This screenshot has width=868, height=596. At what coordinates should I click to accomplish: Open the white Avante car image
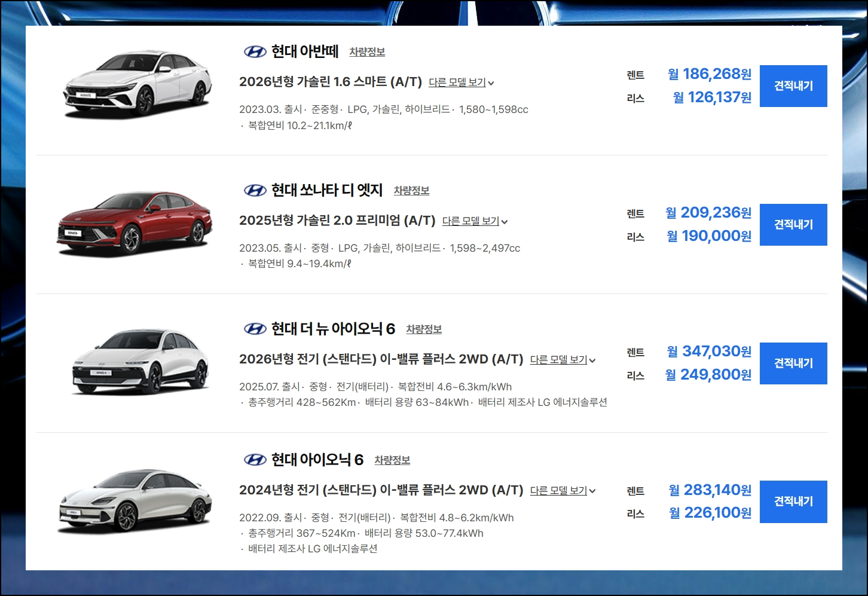pyautogui.click(x=137, y=83)
